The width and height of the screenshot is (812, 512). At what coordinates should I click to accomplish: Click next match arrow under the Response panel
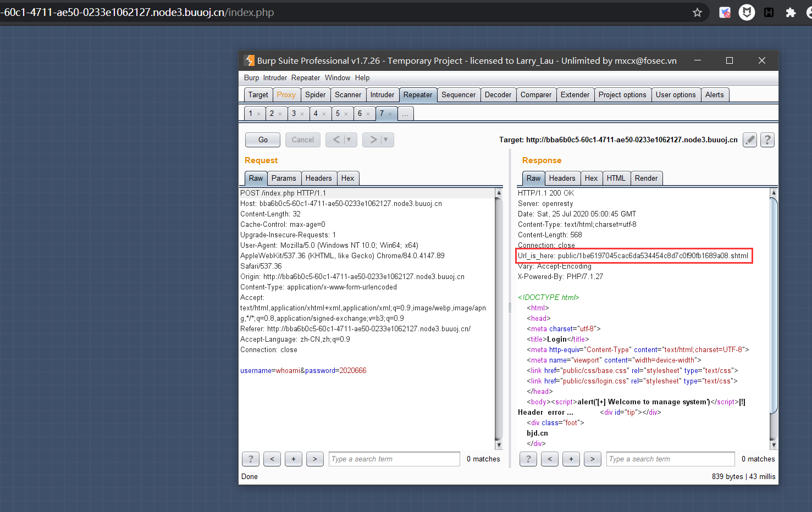[592, 459]
